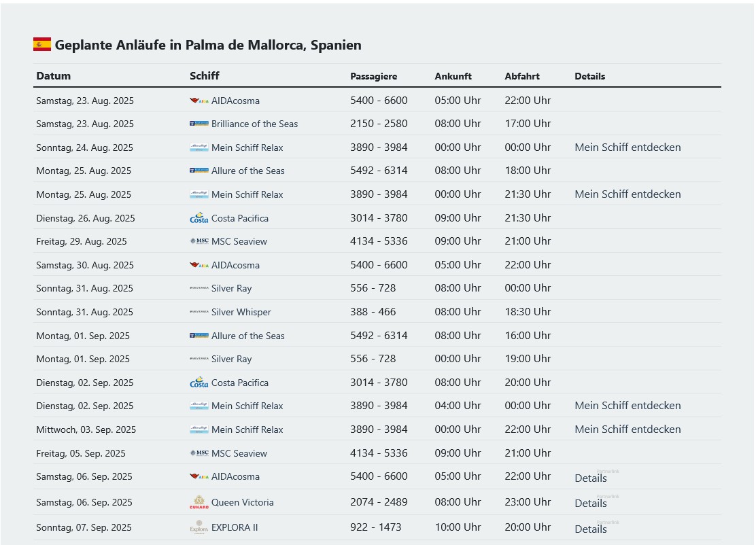Select departure time 23:00 Uhr
The height and width of the screenshot is (545, 756).
528,502
